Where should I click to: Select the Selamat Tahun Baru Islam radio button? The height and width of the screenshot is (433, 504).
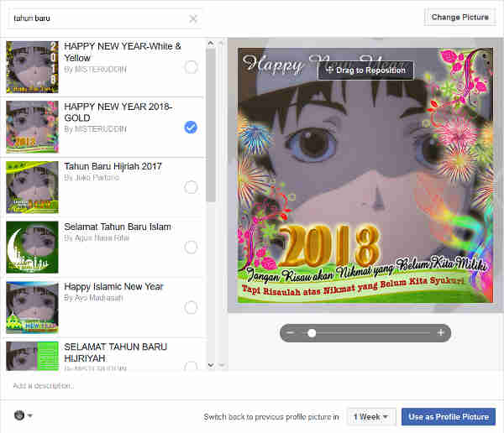click(191, 248)
